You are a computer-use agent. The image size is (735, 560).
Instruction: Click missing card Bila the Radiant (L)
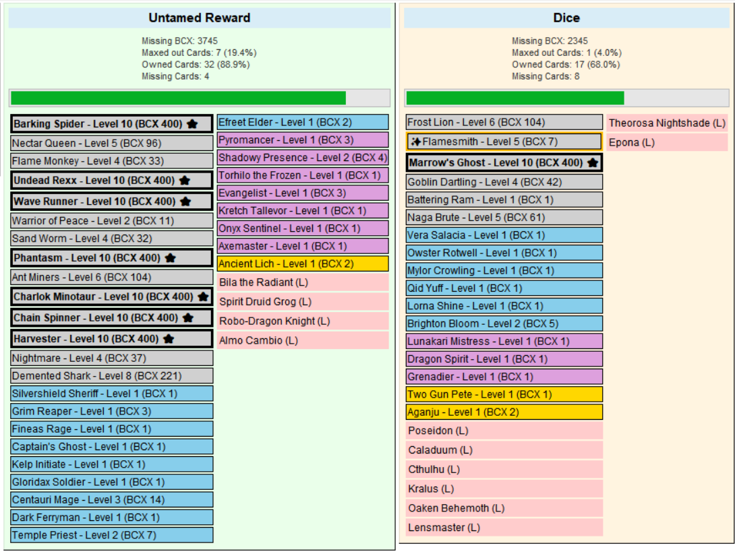(303, 282)
